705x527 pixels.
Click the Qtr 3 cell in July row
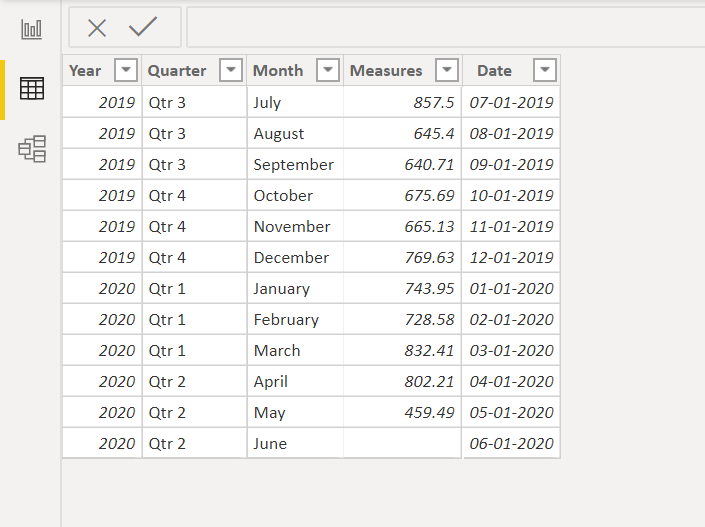point(194,103)
